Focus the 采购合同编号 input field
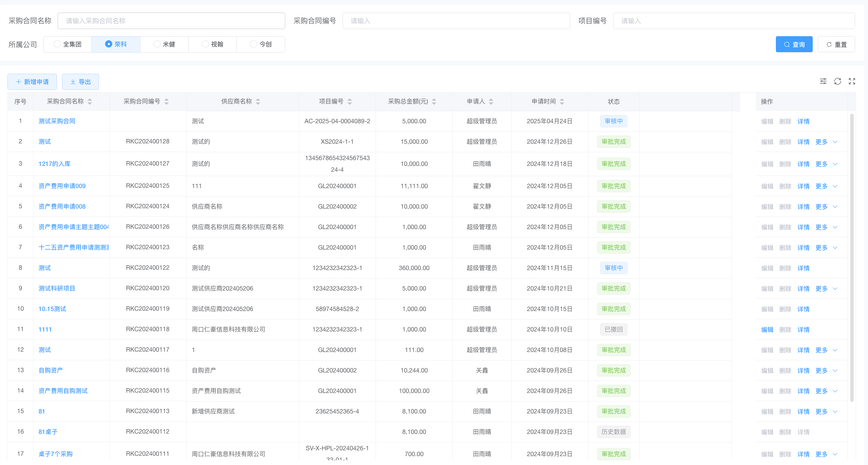 coord(456,21)
